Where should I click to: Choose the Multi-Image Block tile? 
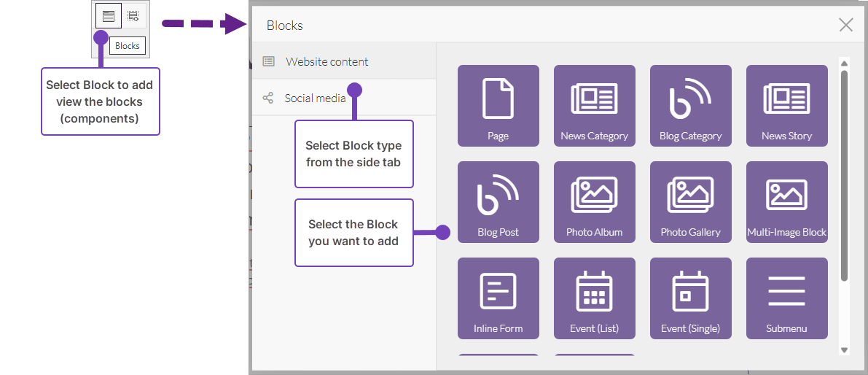[x=786, y=201]
